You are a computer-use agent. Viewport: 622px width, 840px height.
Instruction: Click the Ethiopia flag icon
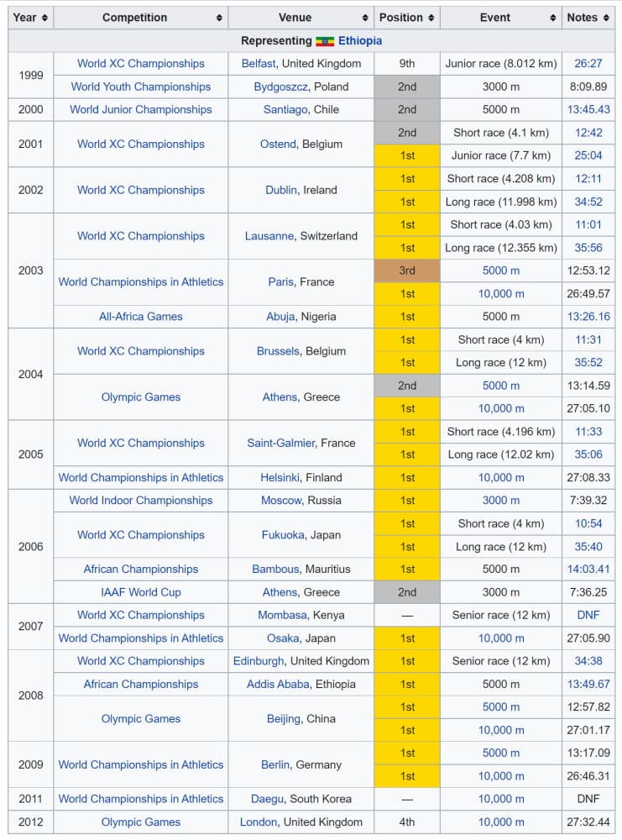pyautogui.click(x=325, y=41)
